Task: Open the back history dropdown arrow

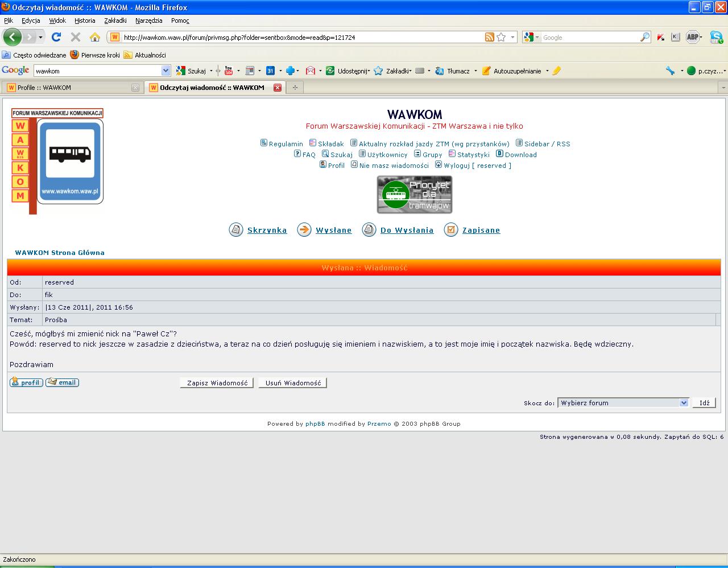Action: click(40, 38)
